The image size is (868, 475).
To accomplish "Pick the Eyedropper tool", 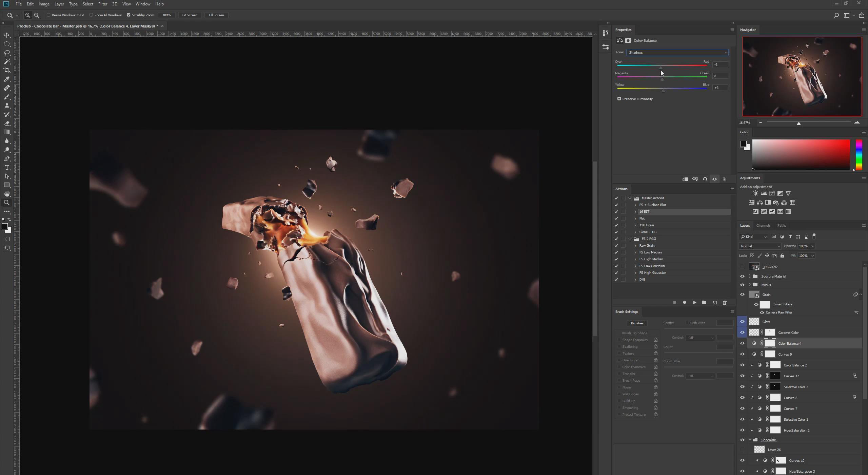I will (x=7, y=79).
